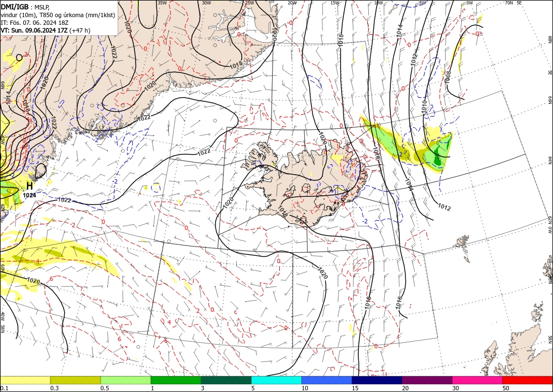
Task: Click the light green 0.5 mm legend band
Action: tap(126, 380)
